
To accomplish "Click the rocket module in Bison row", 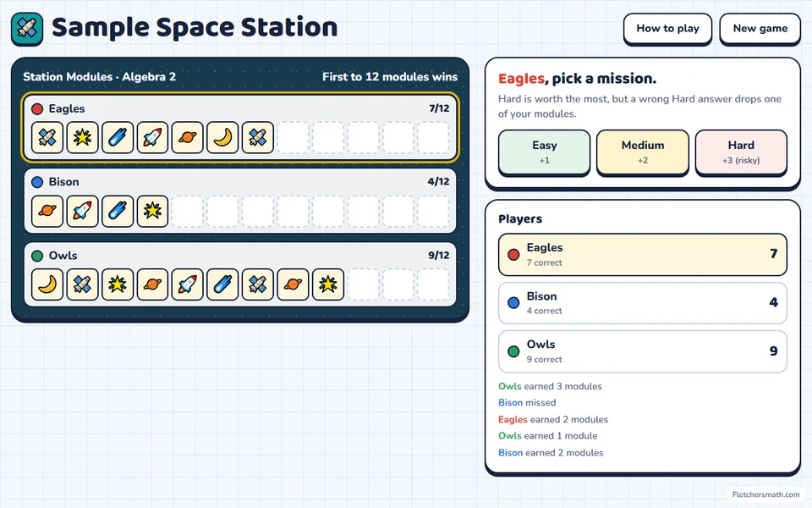I will coord(82,211).
